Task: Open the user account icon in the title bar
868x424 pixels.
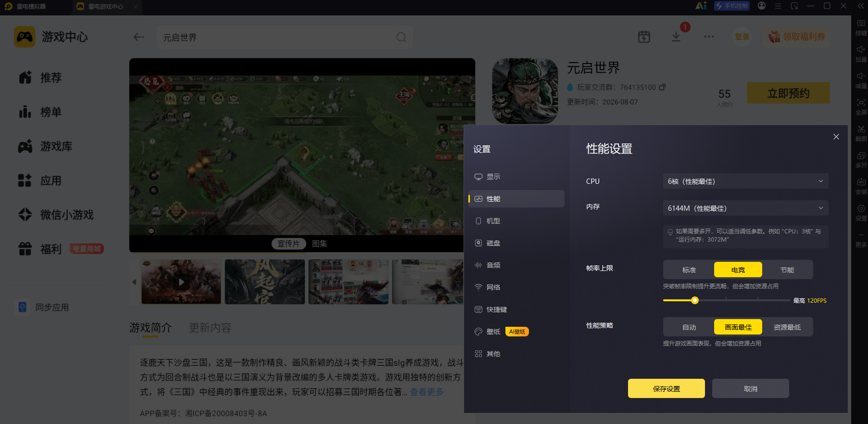Action: point(762,6)
